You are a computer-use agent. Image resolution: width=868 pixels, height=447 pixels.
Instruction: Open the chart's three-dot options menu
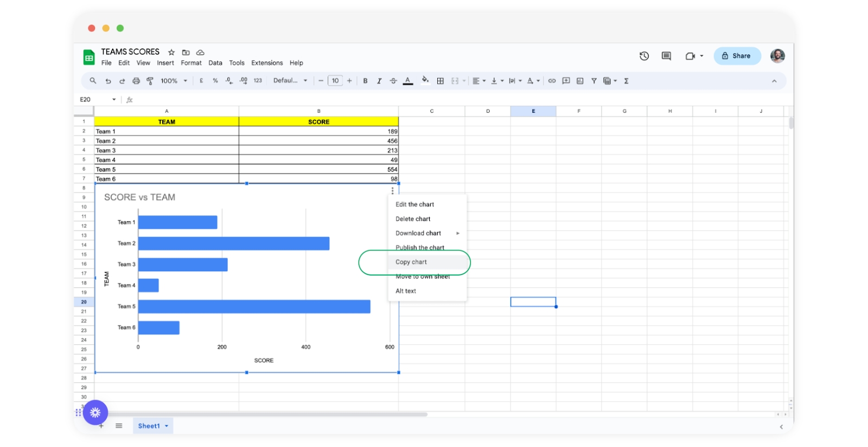[392, 191]
